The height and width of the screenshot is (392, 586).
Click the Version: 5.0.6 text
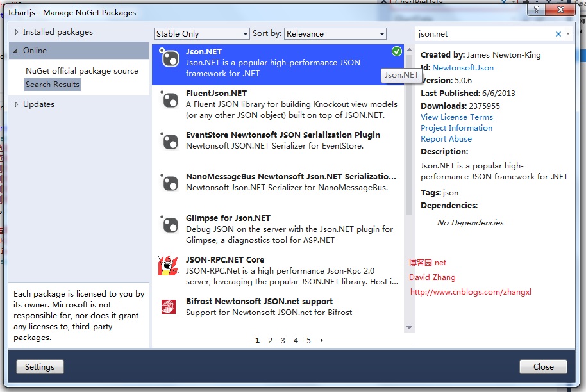click(446, 81)
